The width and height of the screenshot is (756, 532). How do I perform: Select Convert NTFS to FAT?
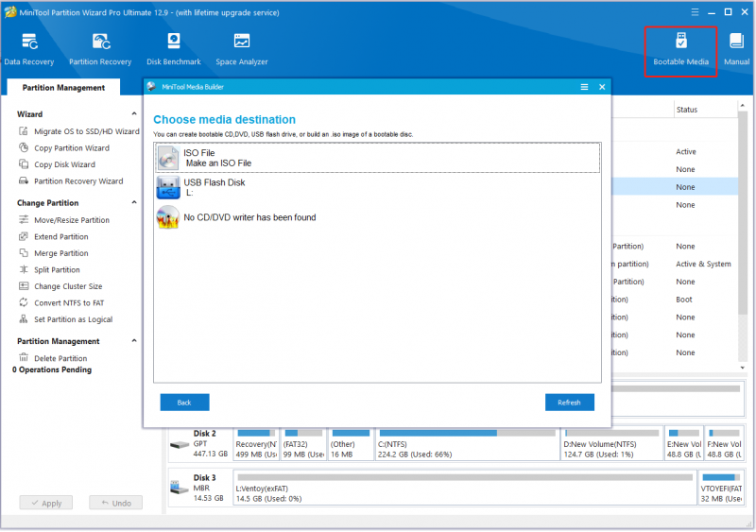click(x=61, y=303)
